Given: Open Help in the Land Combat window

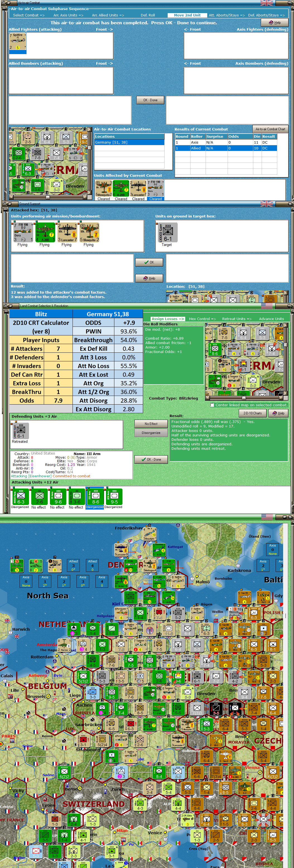Looking at the screenshot, I should (x=278, y=413).
